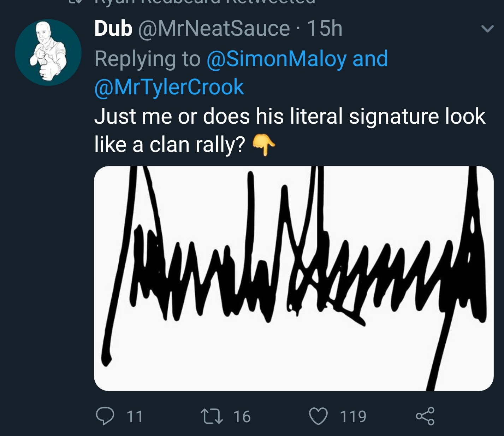The height and width of the screenshot is (436, 504).
Task: View the 16 retweets count
Action: (x=242, y=417)
